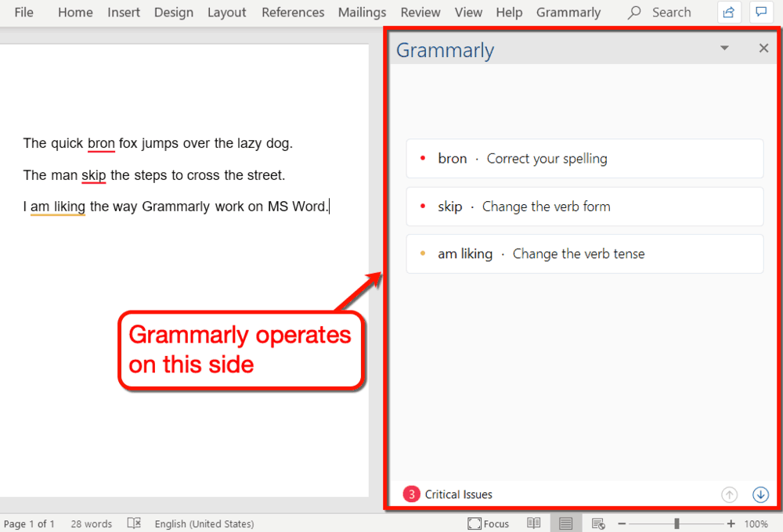This screenshot has height=532, width=783.
Task: Expand the Grammarly pane options dropdown
Action: pos(724,48)
